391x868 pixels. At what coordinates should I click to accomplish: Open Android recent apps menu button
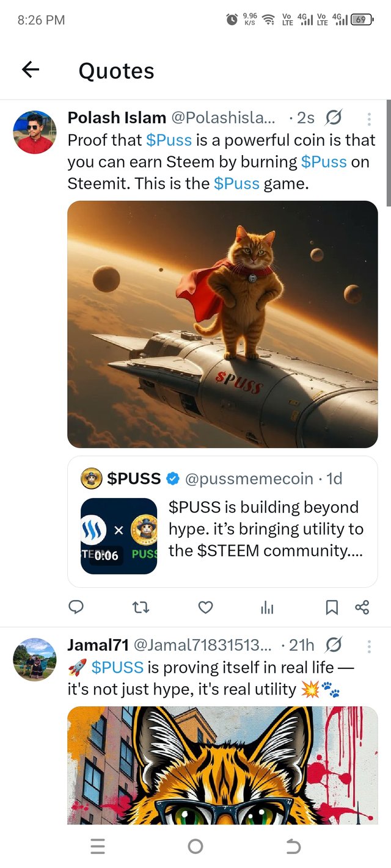(98, 846)
